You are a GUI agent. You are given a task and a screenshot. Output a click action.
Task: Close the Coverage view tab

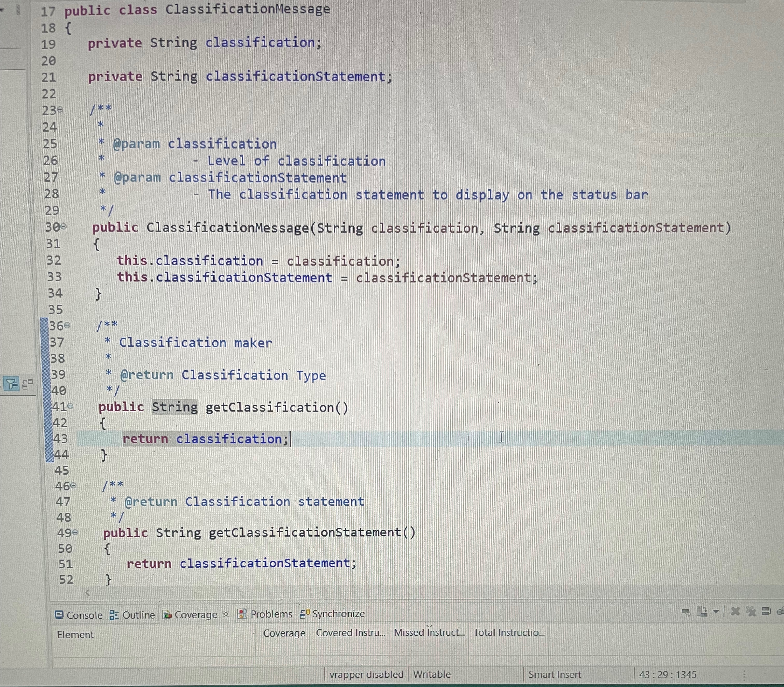pos(226,614)
